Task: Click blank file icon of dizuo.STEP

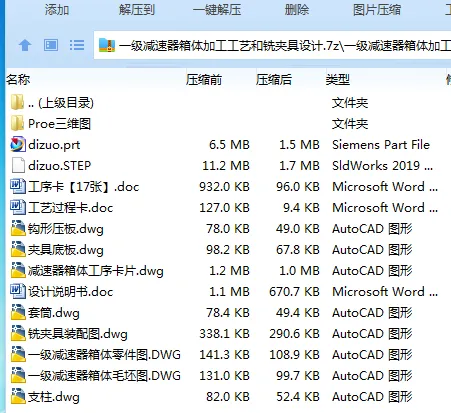Action: coord(18,166)
